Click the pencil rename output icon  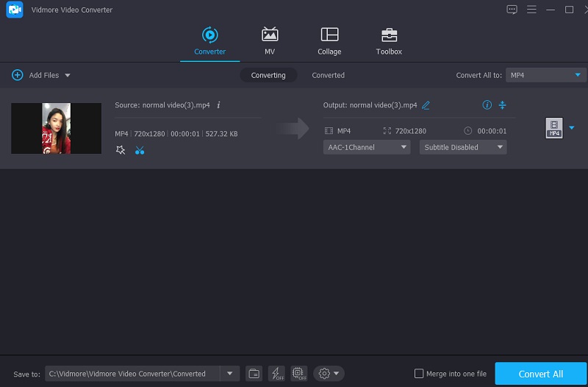coord(426,105)
